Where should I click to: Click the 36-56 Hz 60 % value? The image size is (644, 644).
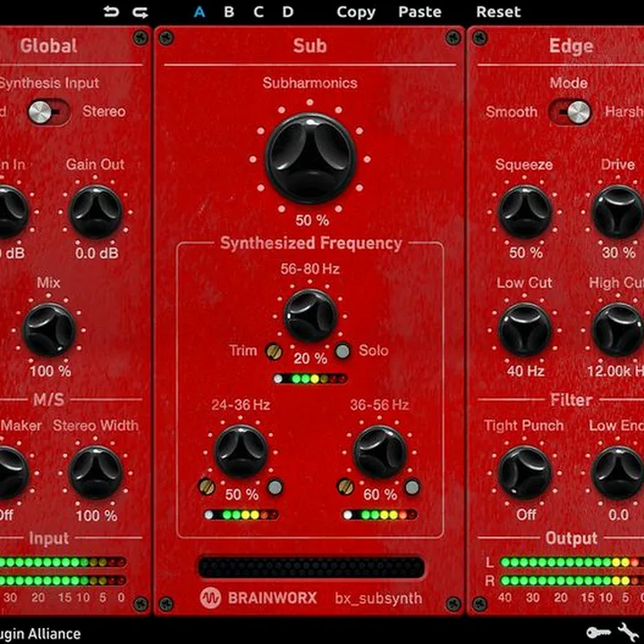coord(380,495)
